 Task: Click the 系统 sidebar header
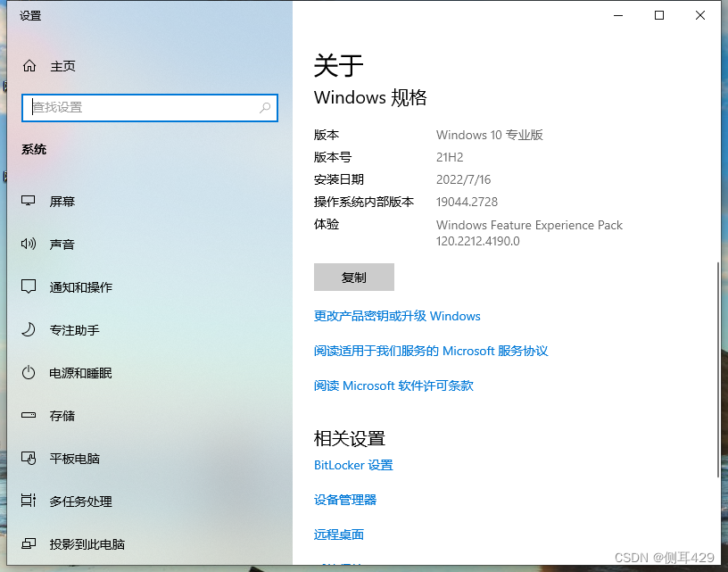(34, 150)
